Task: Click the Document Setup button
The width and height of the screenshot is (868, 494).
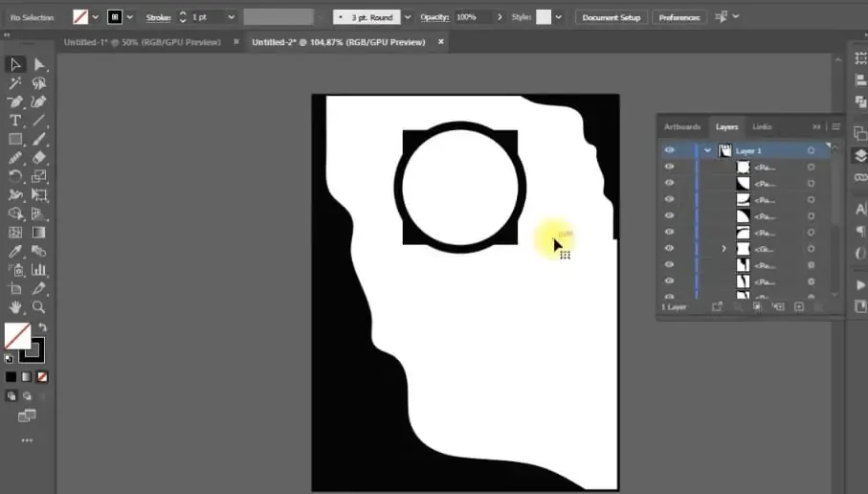Action: (613, 17)
